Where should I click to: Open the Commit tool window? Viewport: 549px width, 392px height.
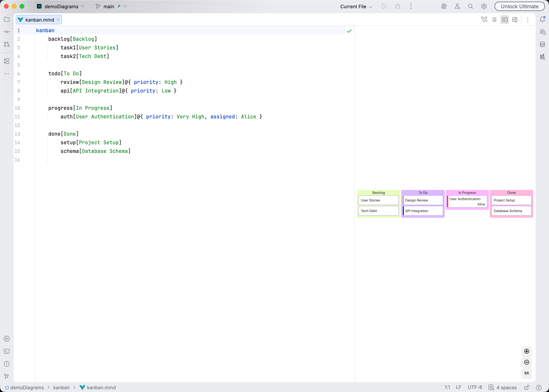click(6, 31)
